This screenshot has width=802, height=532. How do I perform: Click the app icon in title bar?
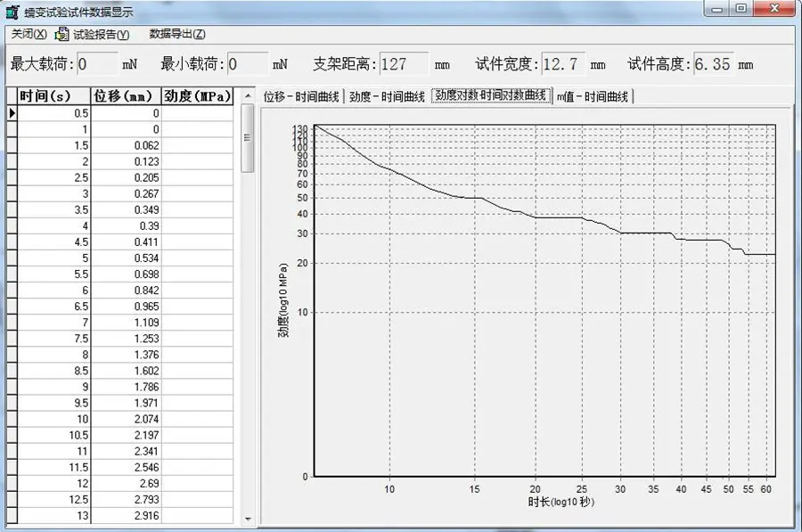pyautogui.click(x=12, y=12)
